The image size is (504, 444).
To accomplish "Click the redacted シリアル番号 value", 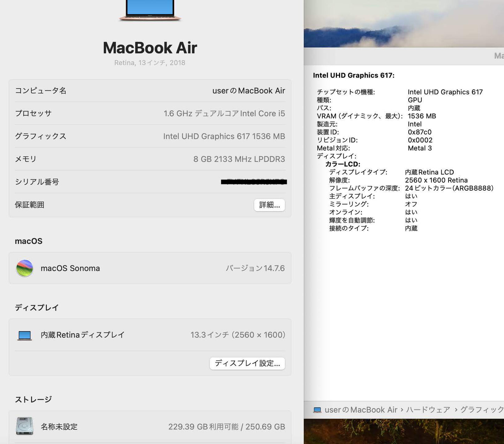I will [x=254, y=182].
